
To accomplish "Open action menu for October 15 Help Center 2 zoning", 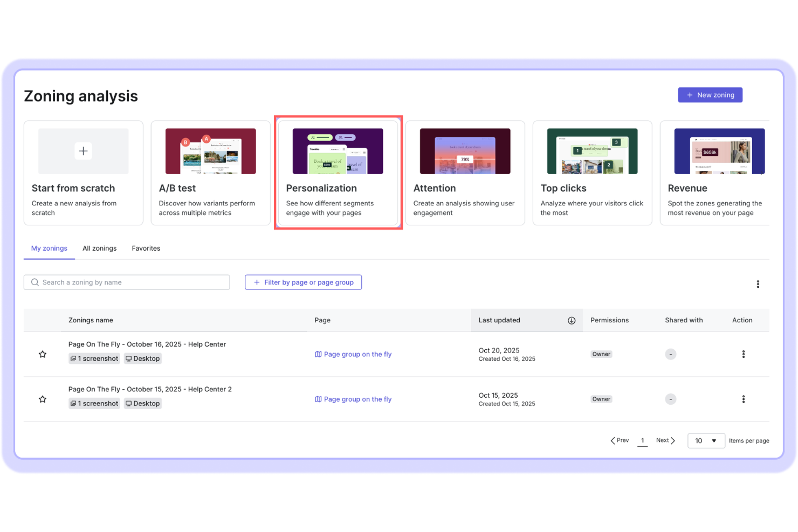I will click(743, 399).
